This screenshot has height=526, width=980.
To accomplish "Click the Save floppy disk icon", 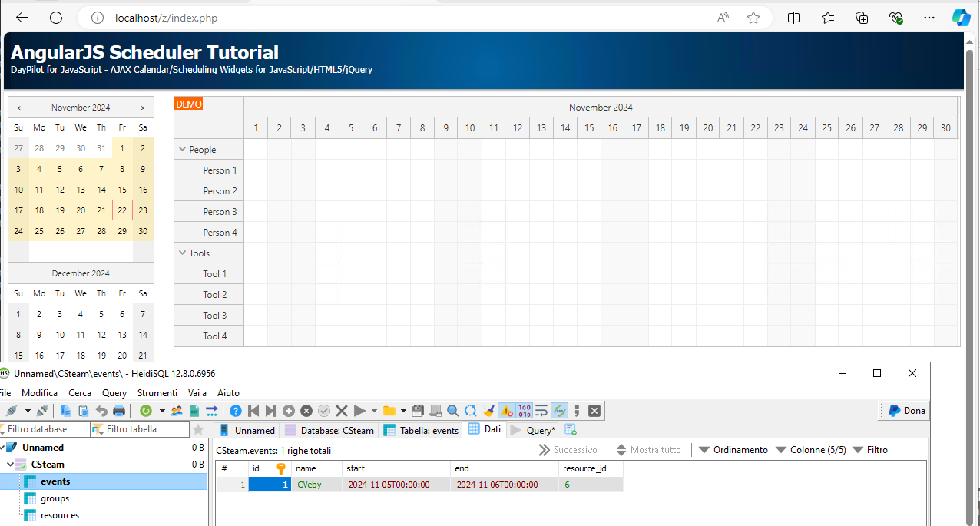I will click(x=418, y=411).
